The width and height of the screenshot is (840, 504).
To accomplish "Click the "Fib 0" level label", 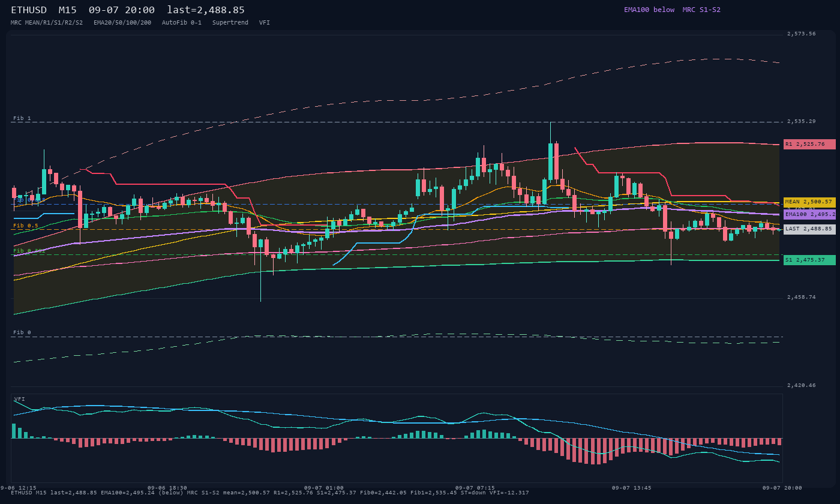I will 22,332.
